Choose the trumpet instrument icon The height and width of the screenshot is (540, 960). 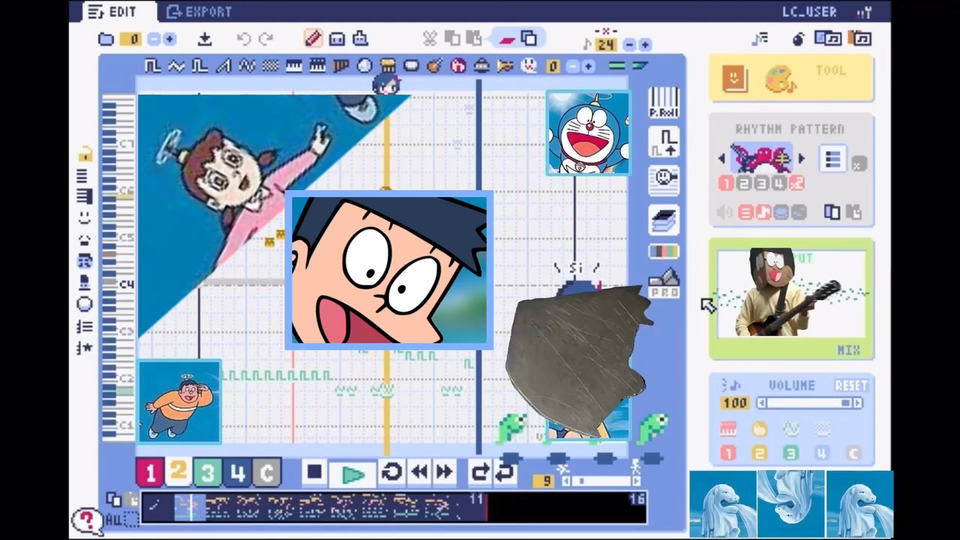(505, 66)
